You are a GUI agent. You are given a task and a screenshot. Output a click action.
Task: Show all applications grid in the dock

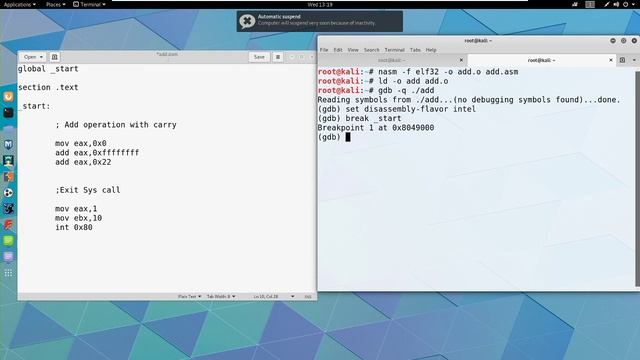[x=8, y=273]
